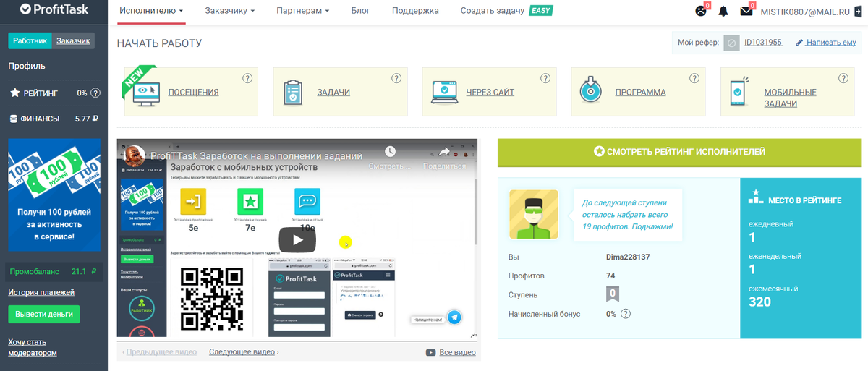Open the 100 рублей promo banner

[x=54, y=195]
